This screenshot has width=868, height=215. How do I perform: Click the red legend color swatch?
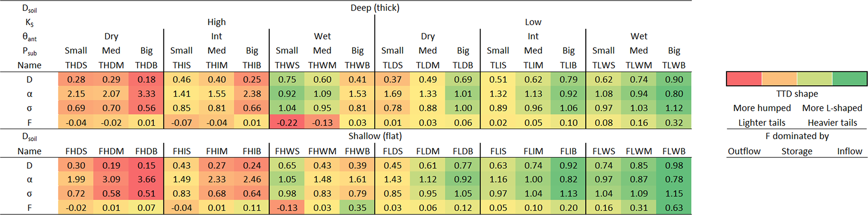pyautogui.click(x=744, y=79)
